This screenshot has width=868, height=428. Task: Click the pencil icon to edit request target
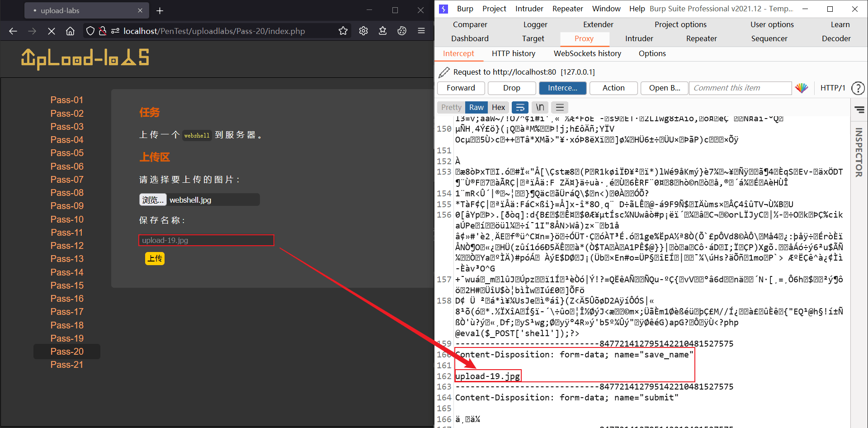pos(444,72)
